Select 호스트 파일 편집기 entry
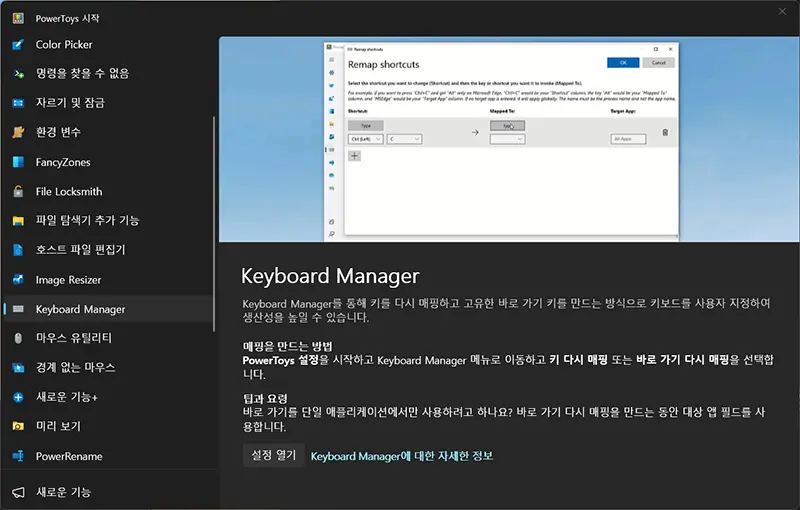This screenshot has width=800, height=510. click(108, 250)
